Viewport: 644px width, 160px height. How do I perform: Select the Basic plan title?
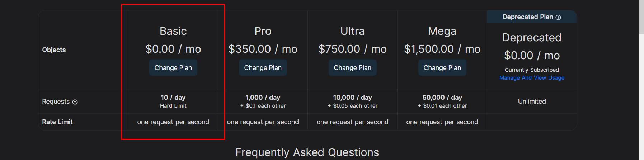pos(173,31)
